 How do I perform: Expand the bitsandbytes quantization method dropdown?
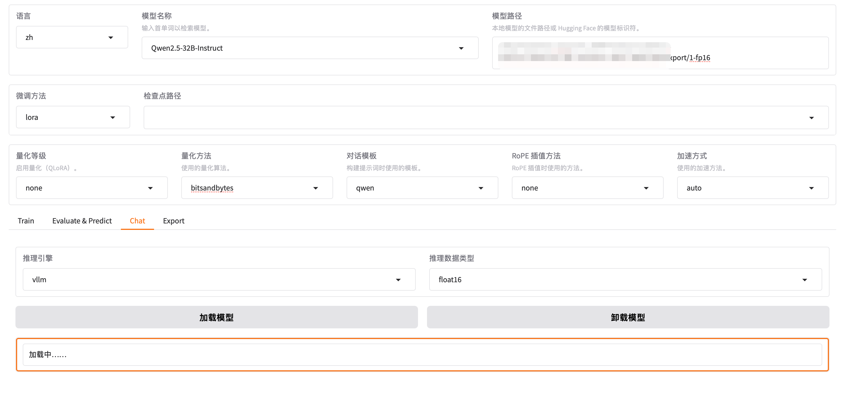point(257,188)
